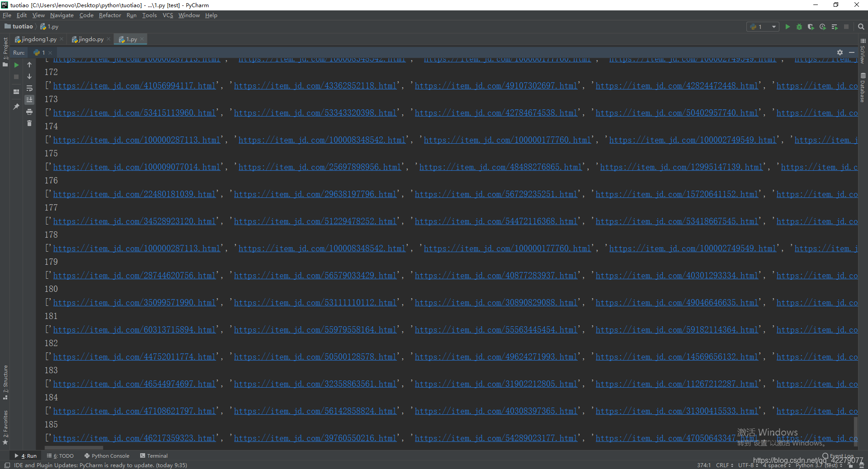Close the 1.py editor tab
This screenshot has height=469, width=868.
click(x=142, y=39)
